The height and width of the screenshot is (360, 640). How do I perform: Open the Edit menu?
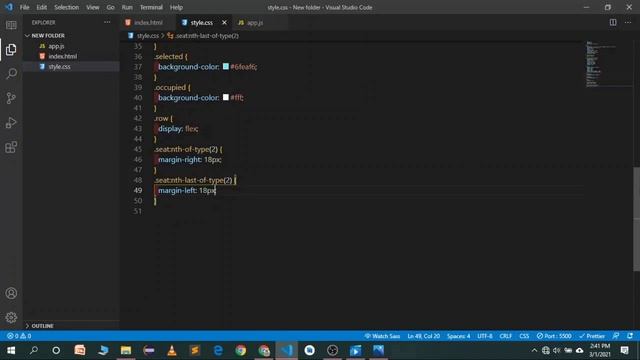click(x=42, y=7)
